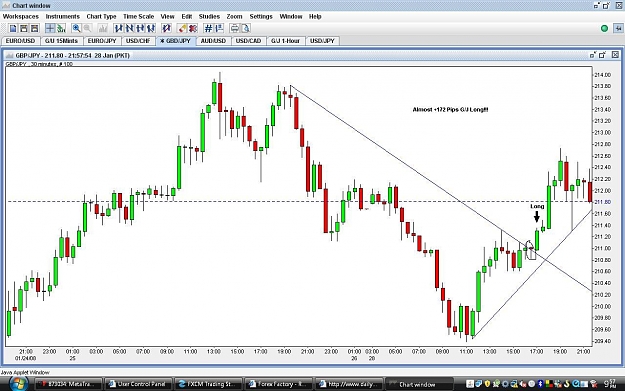This screenshot has width=625, height=391.
Task: Click the green connection status indicator
Action: [x=604, y=28]
